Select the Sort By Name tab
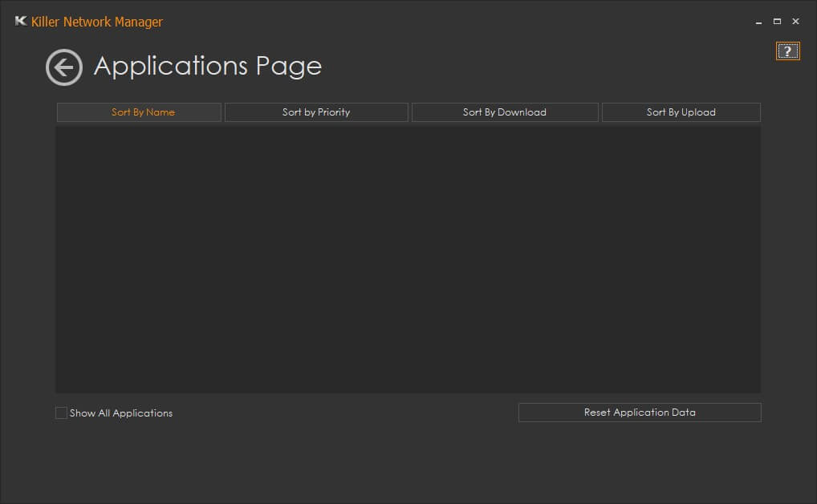 [x=139, y=112]
